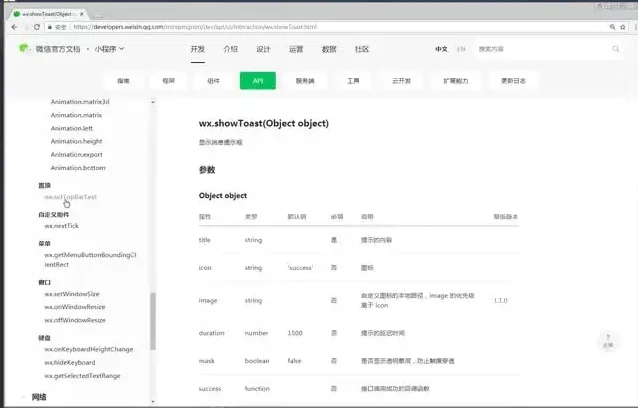
Task: Click the sidebar vertical scrollbar thumb
Action: (x=153, y=320)
